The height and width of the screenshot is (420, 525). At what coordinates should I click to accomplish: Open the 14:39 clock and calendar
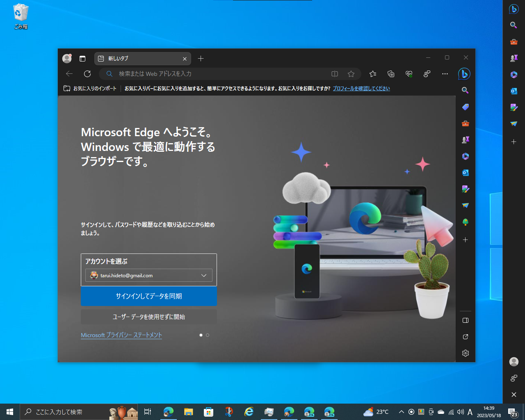point(489,412)
